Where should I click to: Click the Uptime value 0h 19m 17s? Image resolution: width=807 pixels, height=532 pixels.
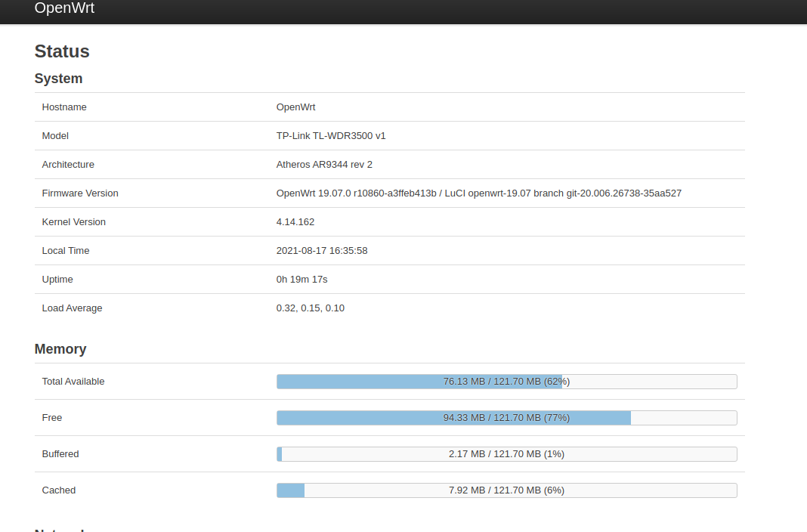[x=301, y=279]
